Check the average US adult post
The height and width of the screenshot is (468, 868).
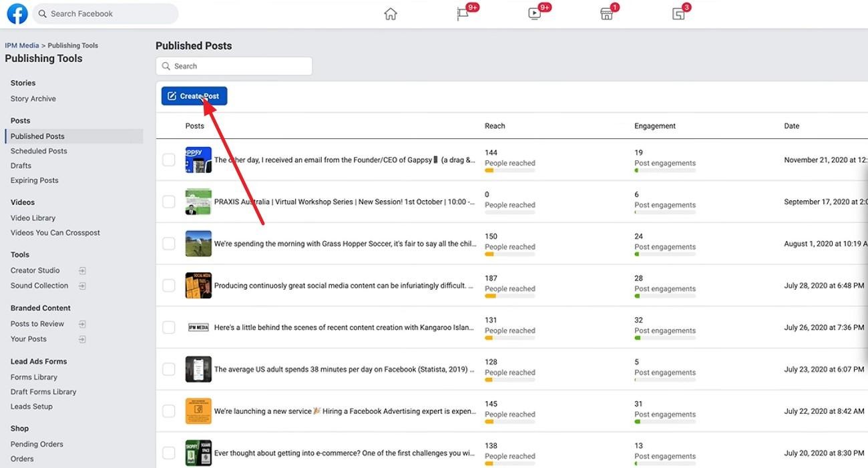coord(169,369)
